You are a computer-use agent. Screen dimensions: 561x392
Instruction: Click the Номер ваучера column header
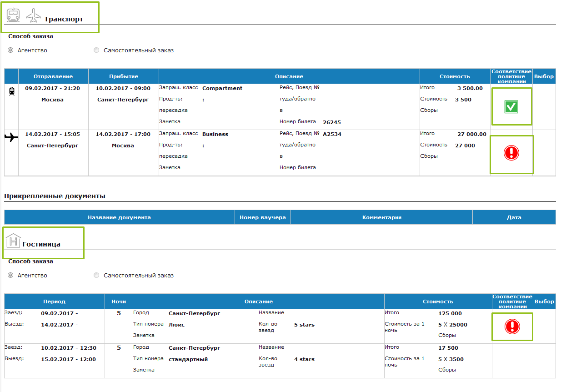[x=262, y=217]
